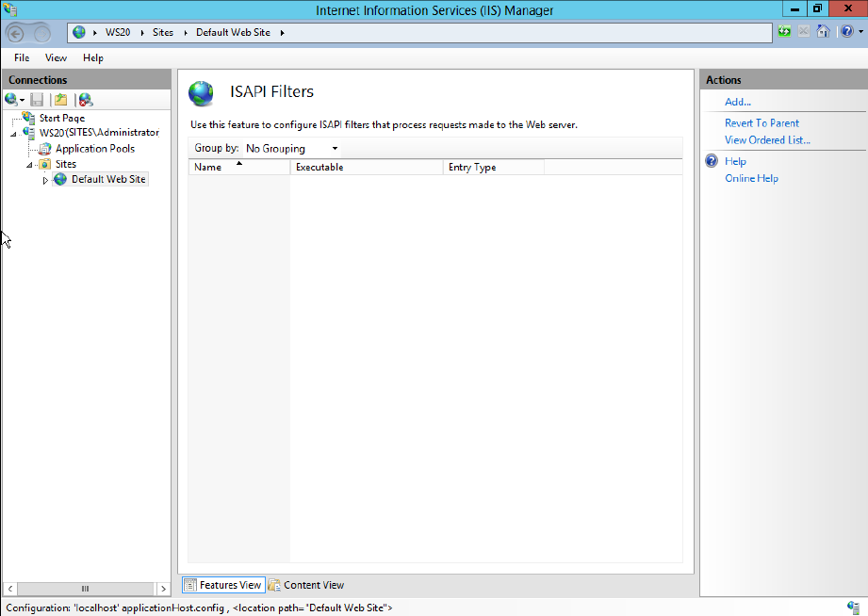The image size is (868, 616).
Task: Open the View menu
Action: click(x=56, y=57)
